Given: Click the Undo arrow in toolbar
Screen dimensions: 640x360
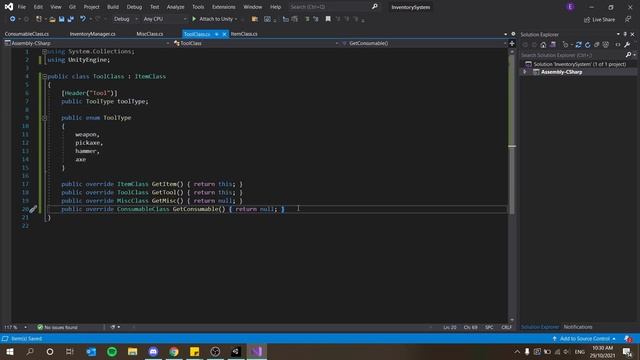Looking at the screenshot, I should [x=83, y=19].
